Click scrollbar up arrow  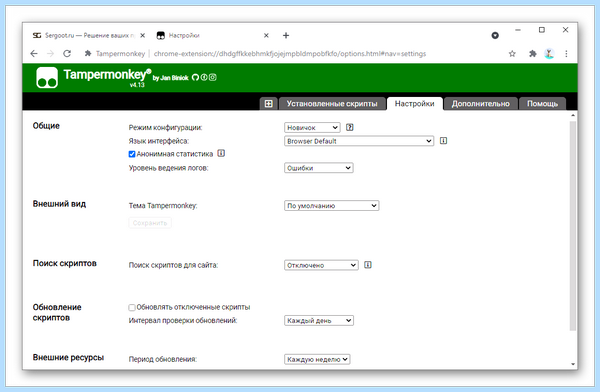[573, 115]
